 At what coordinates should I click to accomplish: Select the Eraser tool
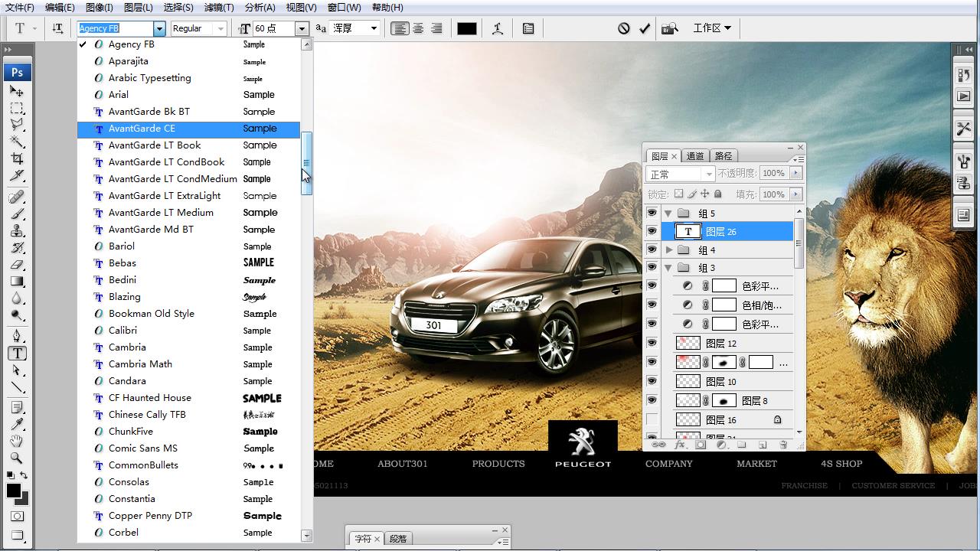(x=17, y=265)
